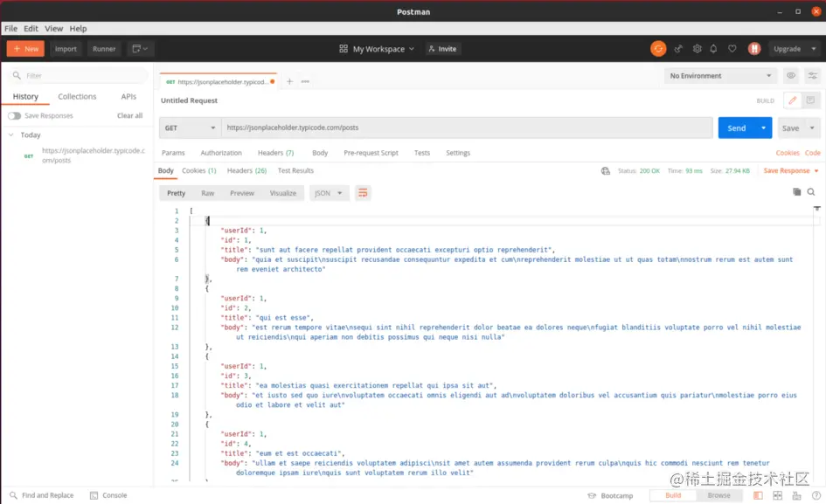The height and width of the screenshot is (504, 826).
Task: Click the Clear all link
Action: coord(129,116)
